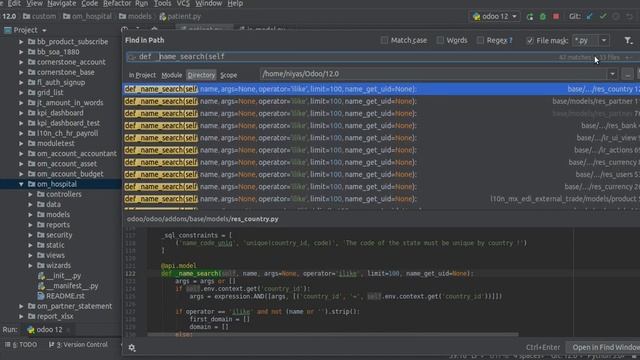
Task: Click the __manifest__.py file icon
Action: [41, 286]
